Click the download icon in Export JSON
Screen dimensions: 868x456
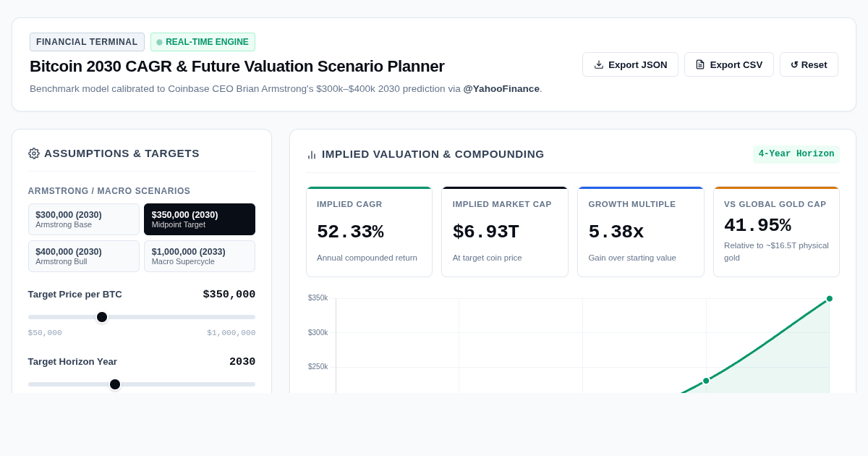(x=599, y=64)
